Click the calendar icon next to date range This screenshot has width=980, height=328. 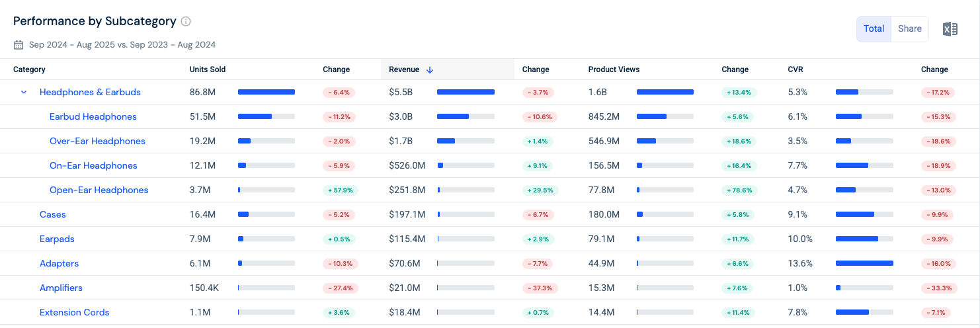click(19, 45)
